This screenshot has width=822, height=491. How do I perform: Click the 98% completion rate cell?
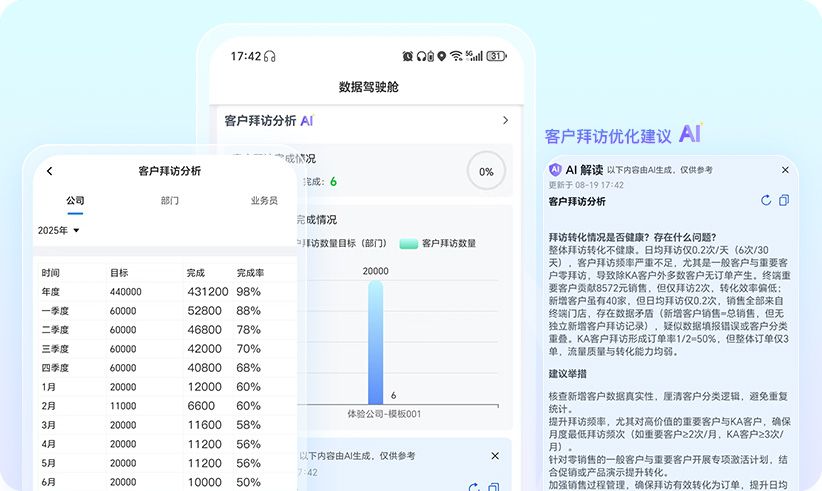click(x=248, y=291)
